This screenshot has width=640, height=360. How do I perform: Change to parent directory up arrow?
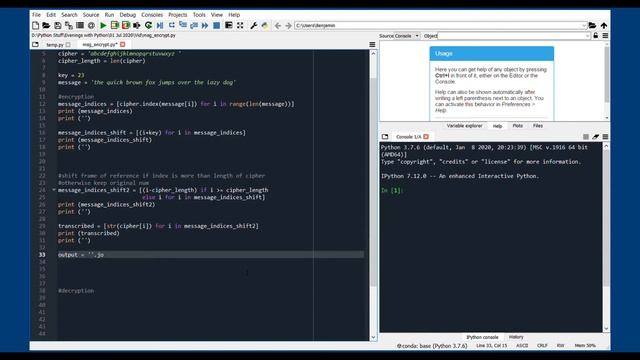click(604, 25)
